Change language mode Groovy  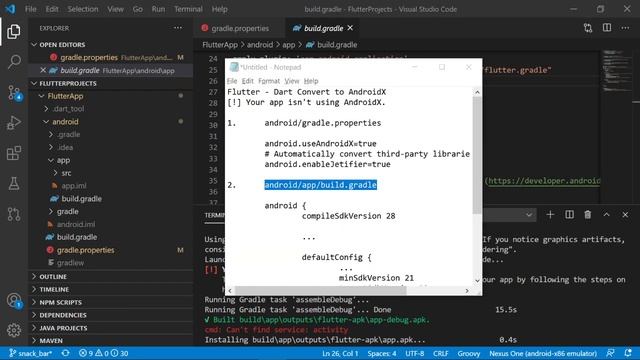[x=469, y=353]
